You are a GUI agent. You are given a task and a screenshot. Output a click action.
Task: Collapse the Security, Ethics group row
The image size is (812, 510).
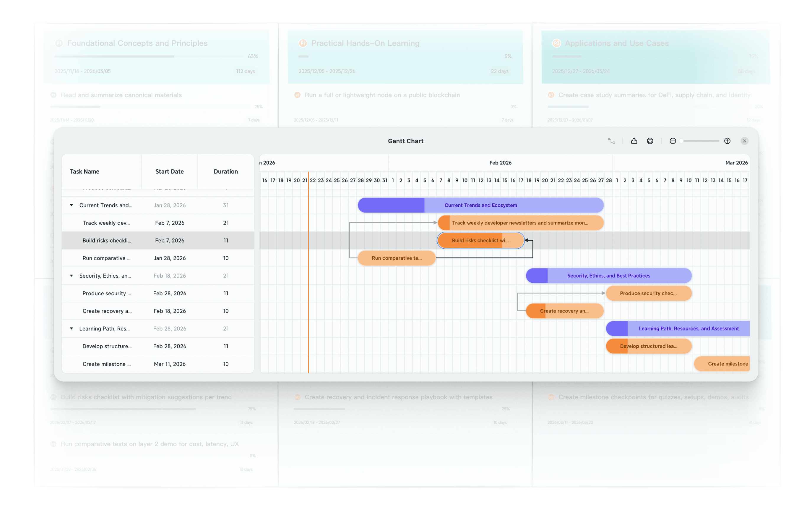pyautogui.click(x=71, y=276)
